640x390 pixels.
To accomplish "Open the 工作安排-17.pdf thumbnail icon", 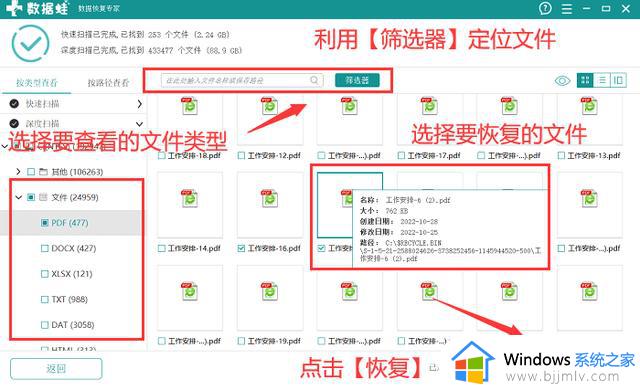I will [429, 106].
